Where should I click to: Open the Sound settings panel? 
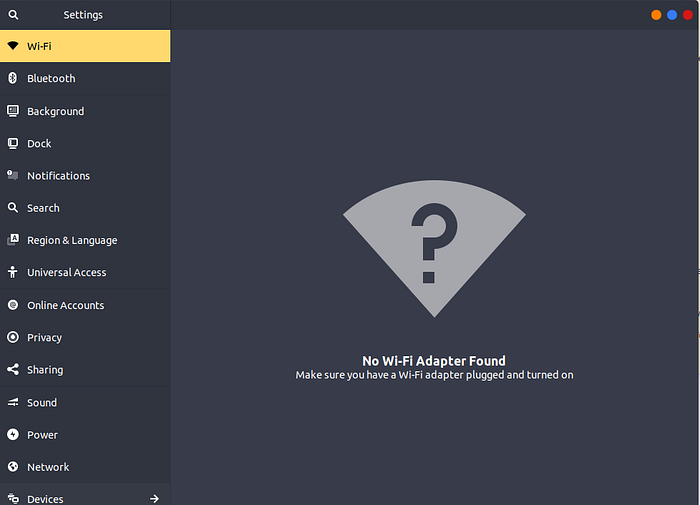pos(42,402)
